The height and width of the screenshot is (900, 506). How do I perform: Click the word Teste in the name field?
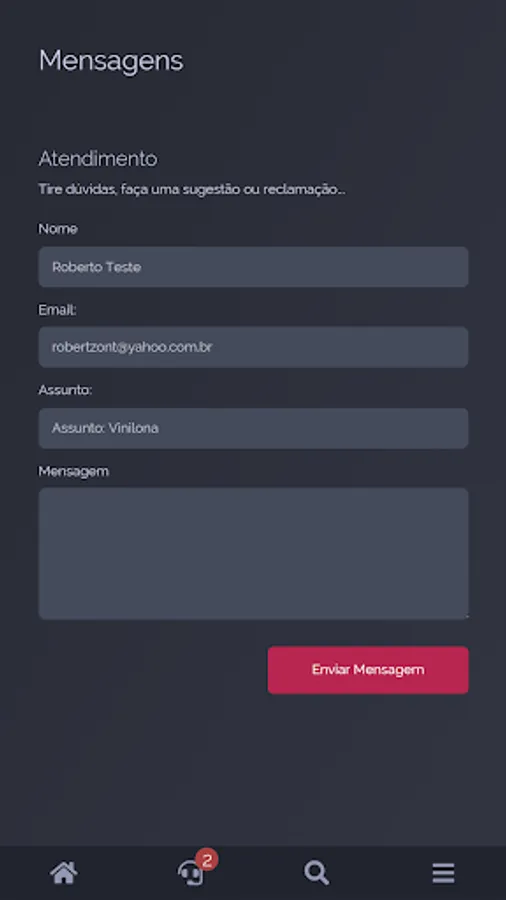click(x=123, y=267)
